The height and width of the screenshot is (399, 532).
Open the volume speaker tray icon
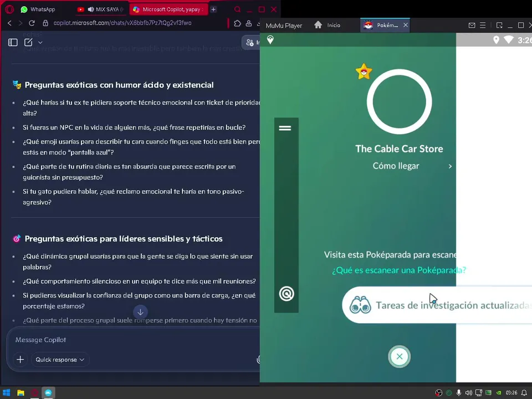coord(469,393)
